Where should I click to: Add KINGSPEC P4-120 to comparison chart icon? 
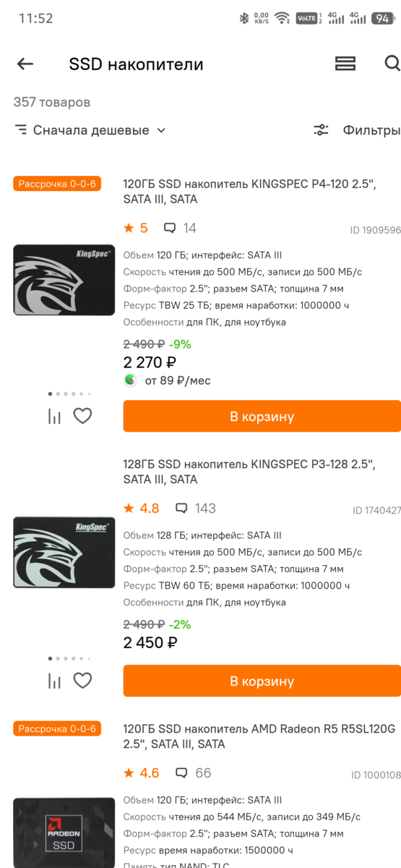click(x=54, y=416)
